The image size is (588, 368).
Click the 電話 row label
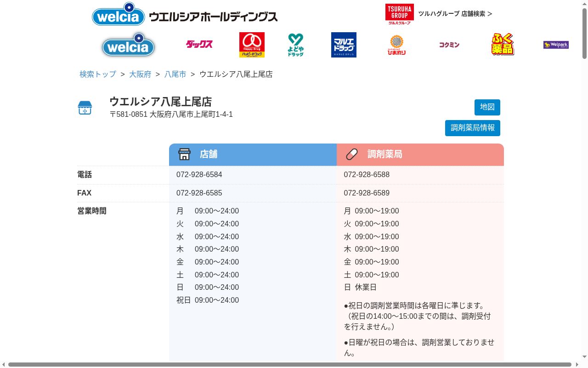85,175
